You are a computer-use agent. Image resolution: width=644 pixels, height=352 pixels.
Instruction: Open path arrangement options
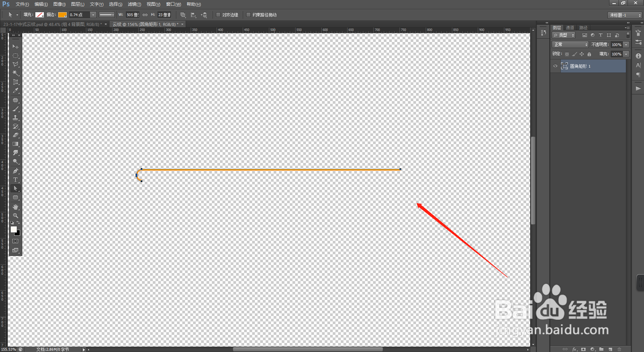coord(204,15)
